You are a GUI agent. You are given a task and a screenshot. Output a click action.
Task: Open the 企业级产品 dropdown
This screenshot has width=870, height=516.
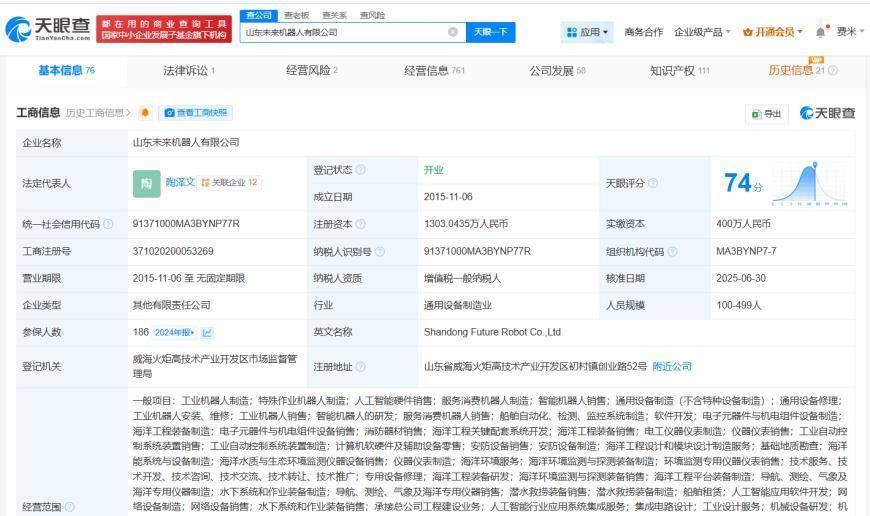pyautogui.click(x=702, y=32)
